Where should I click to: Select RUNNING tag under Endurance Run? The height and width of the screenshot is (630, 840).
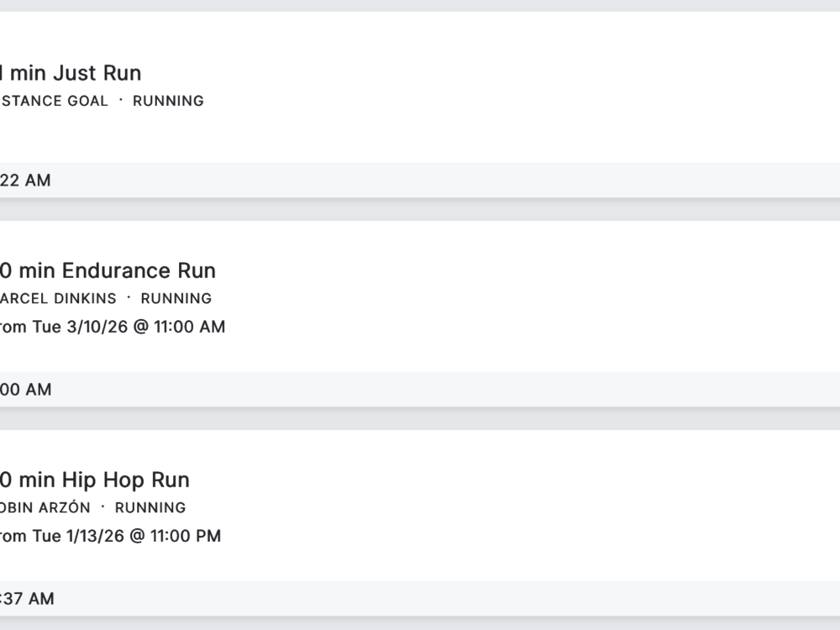176,298
